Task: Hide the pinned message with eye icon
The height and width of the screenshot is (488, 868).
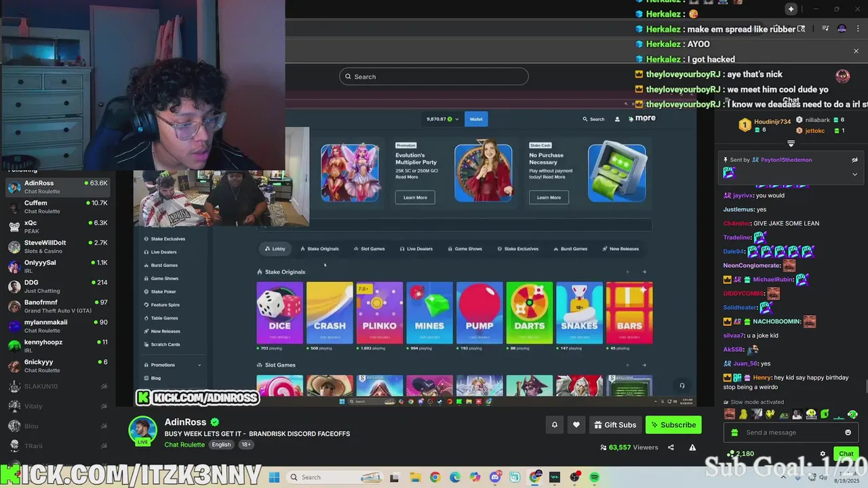Action: pyautogui.click(x=854, y=160)
